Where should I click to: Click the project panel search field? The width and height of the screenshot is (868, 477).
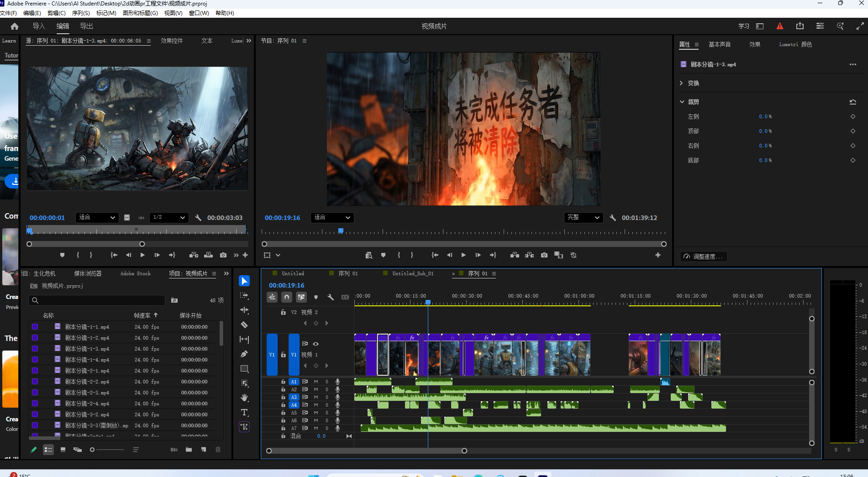(x=97, y=300)
